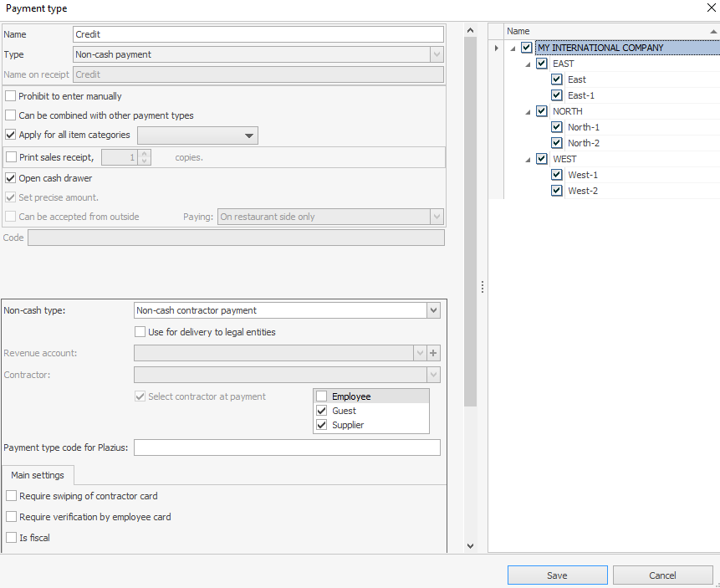Check the Is fiscal option

click(x=12, y=538)
